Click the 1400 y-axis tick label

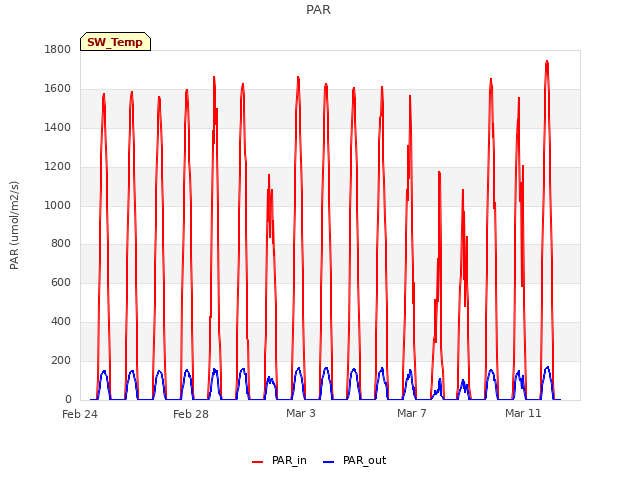tap(58, 128)
